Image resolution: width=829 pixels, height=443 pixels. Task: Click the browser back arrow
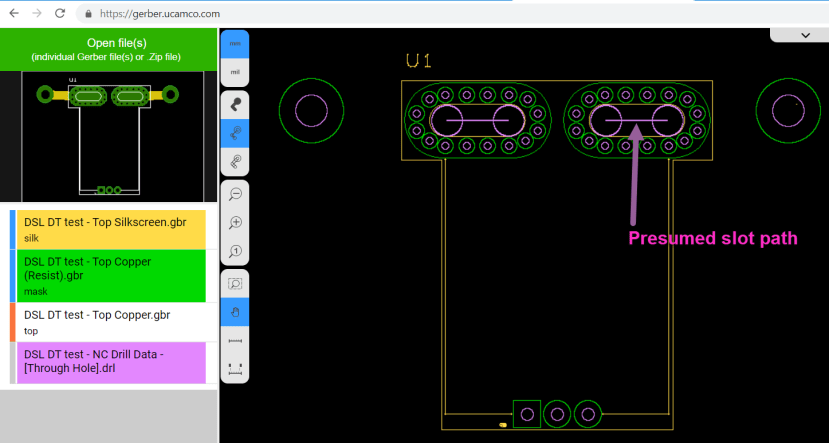pyautogui.click(x=14, y=13)
